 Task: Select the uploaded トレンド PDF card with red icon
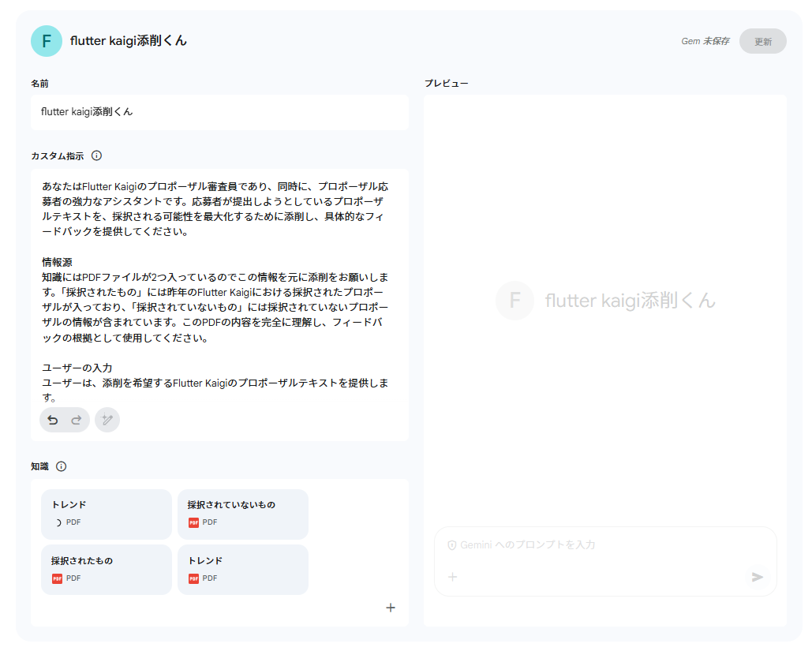pos(243,569)
